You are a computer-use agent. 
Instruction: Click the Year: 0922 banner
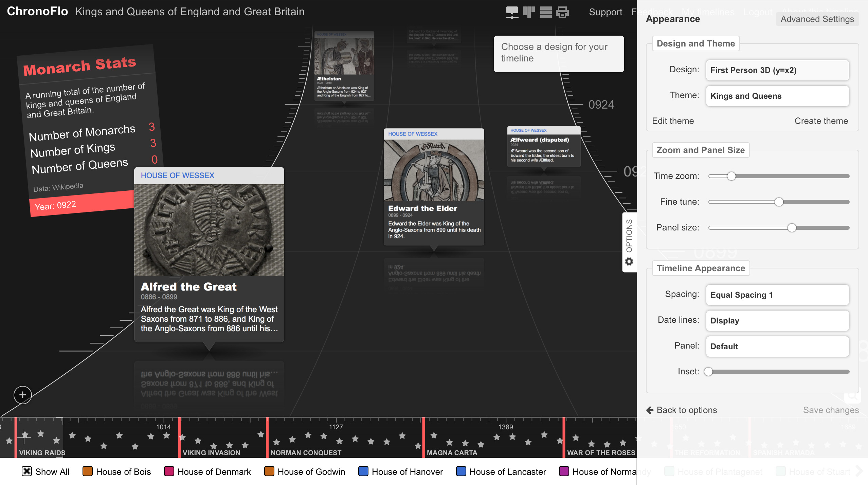82,203
